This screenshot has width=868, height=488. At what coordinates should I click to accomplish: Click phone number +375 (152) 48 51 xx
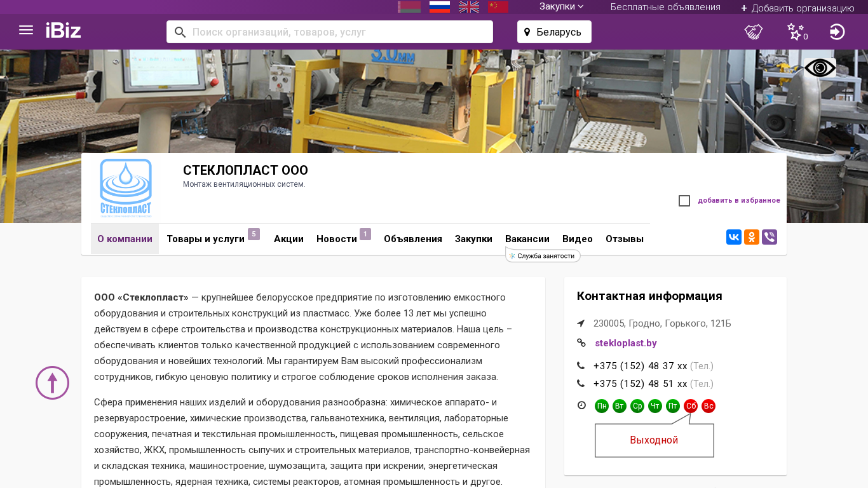tap(640, 384)
